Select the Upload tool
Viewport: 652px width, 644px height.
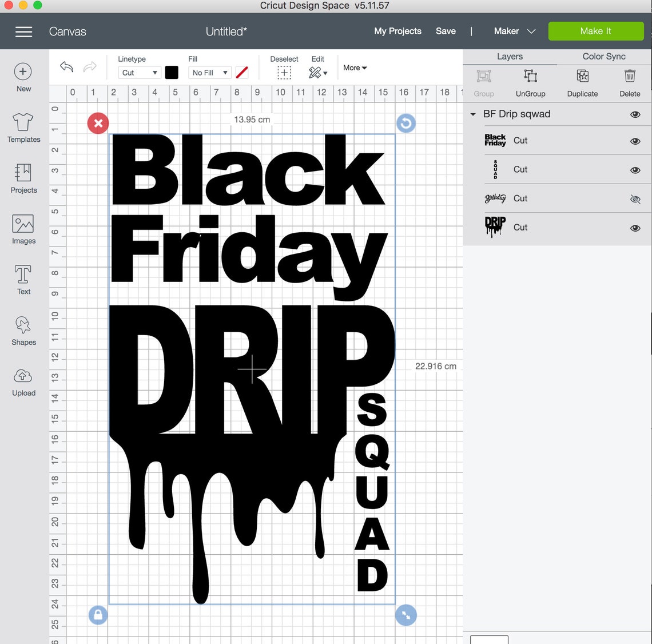tap(23, 381)
